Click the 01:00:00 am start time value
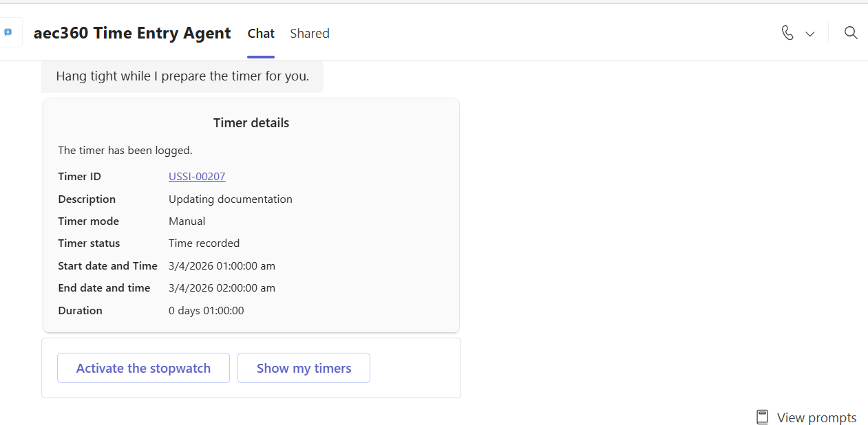868x425 pixels. 222,266
